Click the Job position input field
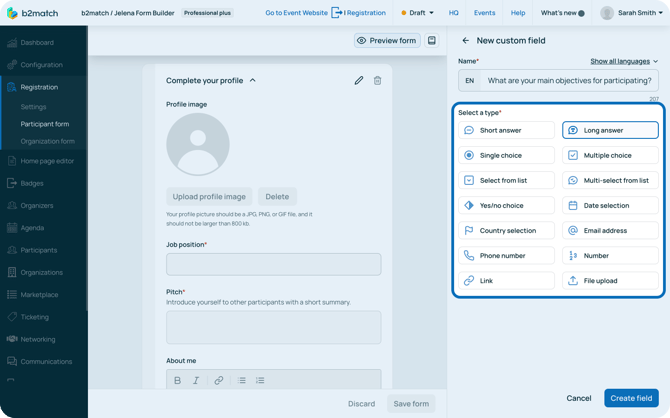This screenshot has height=418, width=670. point(273,264)
